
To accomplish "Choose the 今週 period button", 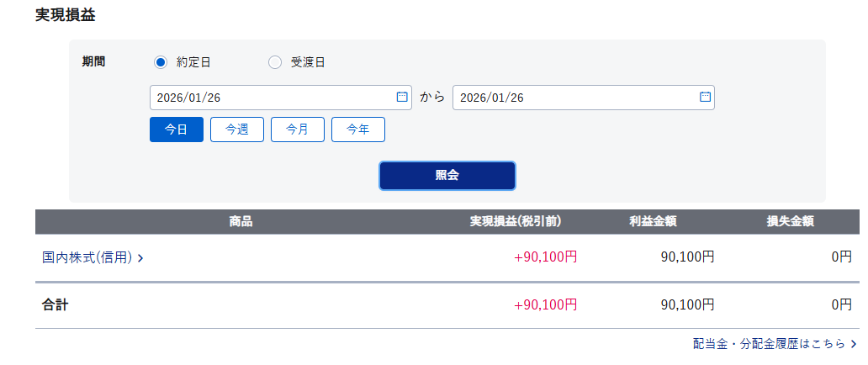I will click(x=237, y=130).
